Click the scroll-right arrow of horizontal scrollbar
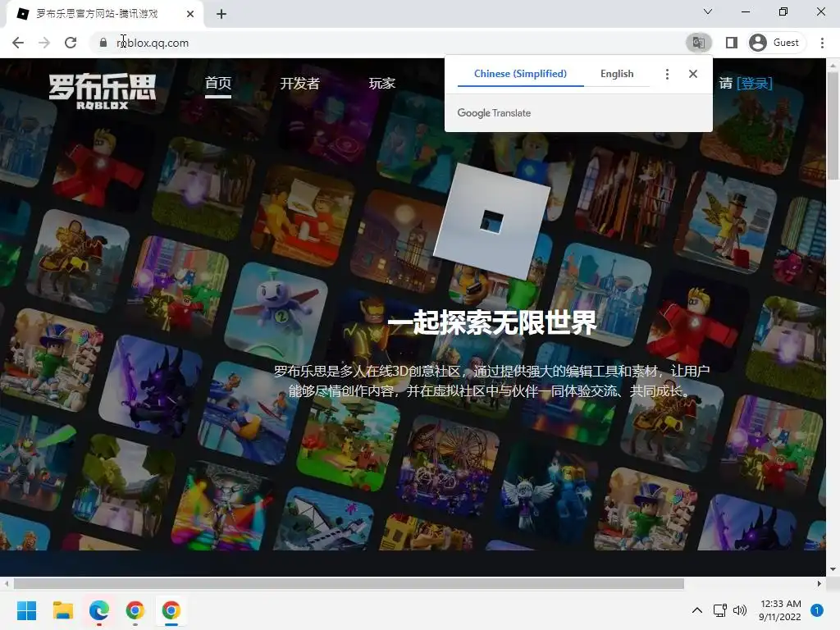Screen dimensions: 840x630 click(819, 583)
